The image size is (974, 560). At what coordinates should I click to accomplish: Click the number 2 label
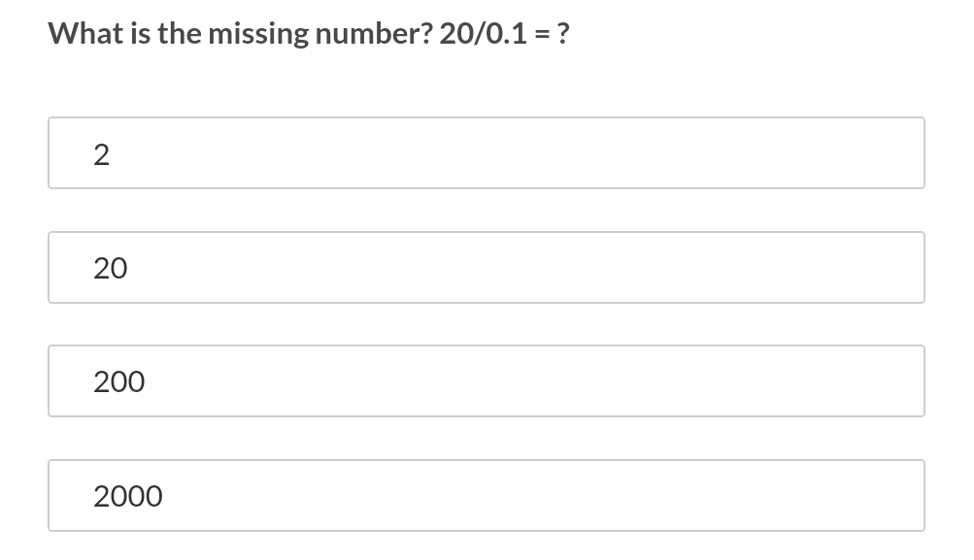(x=101, y=154)
